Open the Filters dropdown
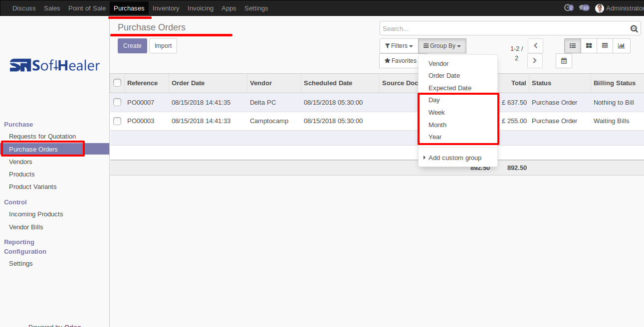644x327 pixels. tap(399, 46)
